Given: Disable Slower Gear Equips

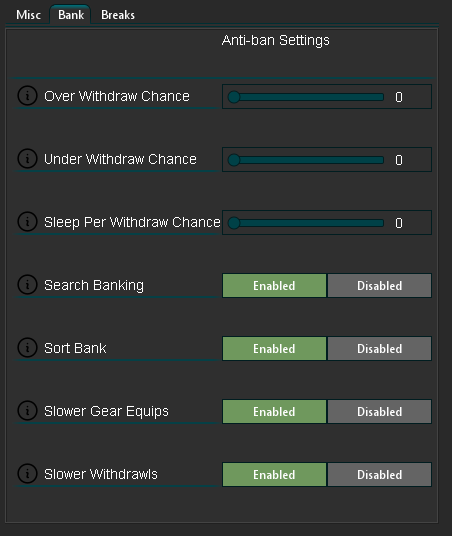Looking at the screenshot, I should coord(380,411).
